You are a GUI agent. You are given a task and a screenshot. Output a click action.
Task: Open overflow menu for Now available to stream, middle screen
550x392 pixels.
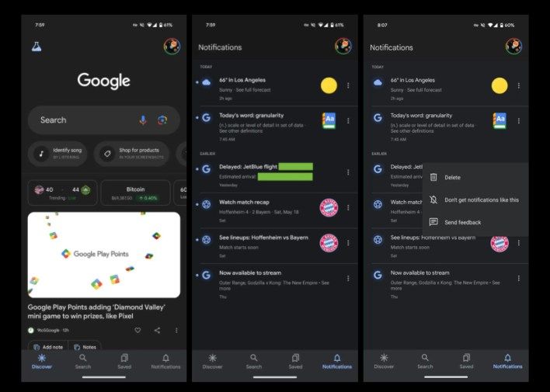click(x=348, y=279)
